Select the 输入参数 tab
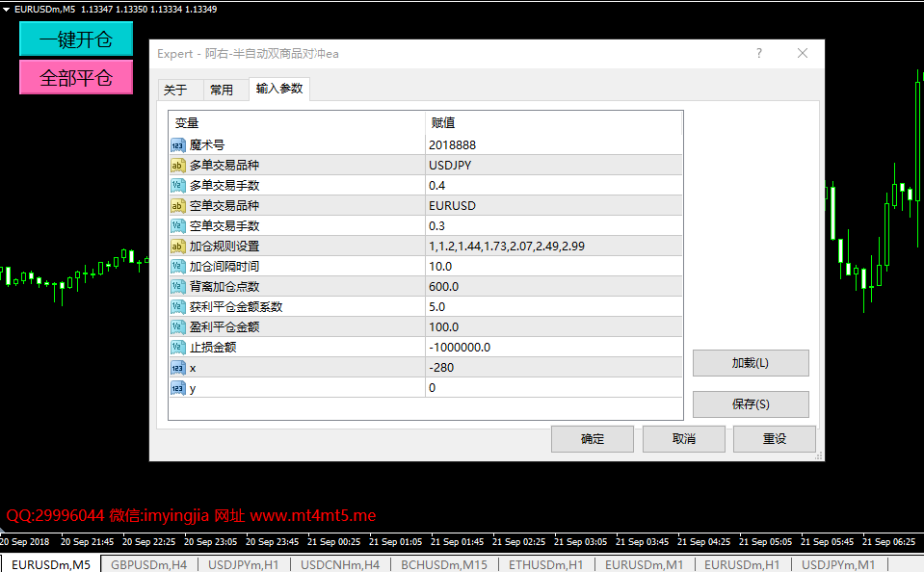924x572 pixels. coord(279,89)
